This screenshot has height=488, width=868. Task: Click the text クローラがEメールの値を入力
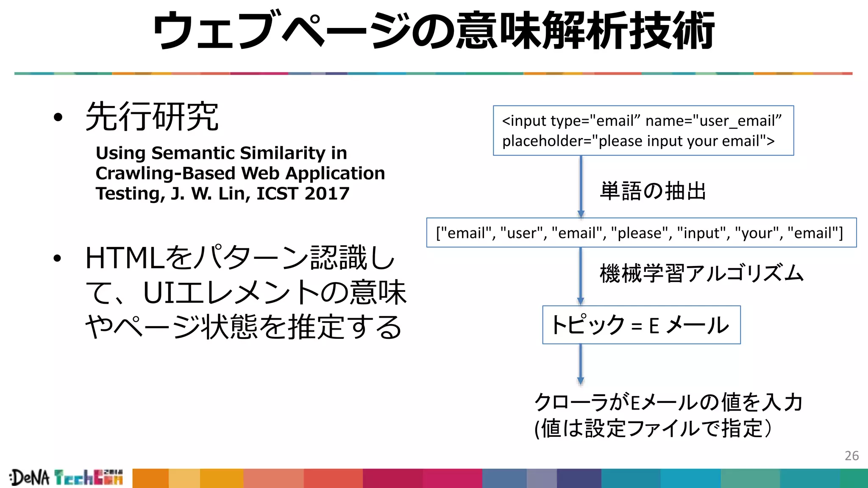click(668, 402)
